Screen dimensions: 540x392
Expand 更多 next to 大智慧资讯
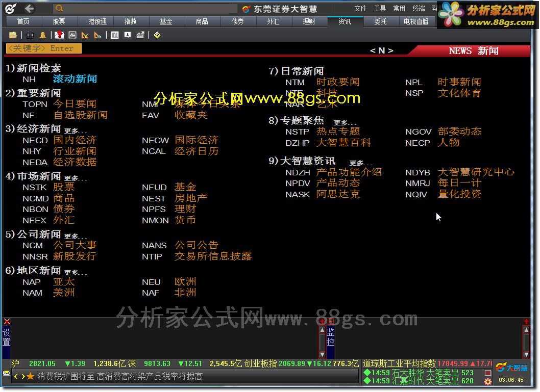tap(361, 163)
